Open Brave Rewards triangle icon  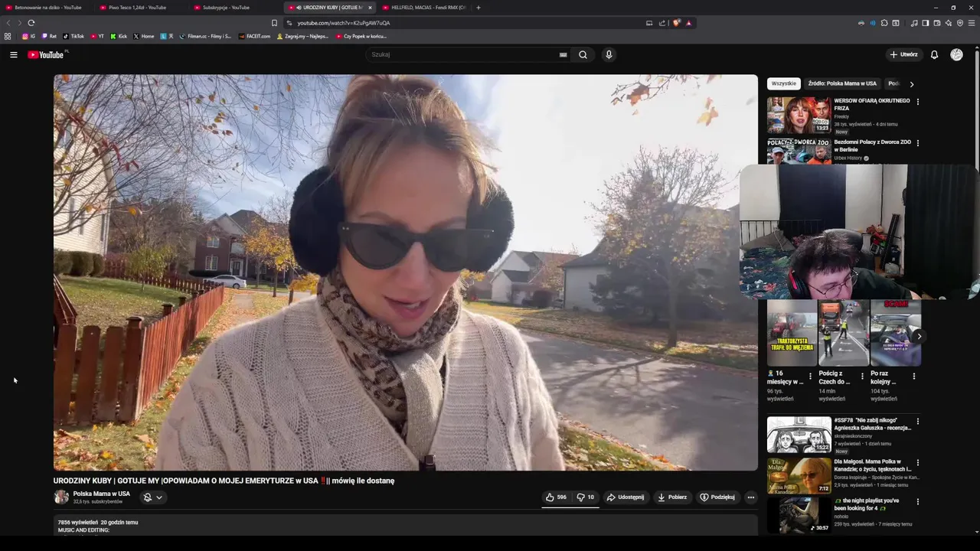click(688, 23)
